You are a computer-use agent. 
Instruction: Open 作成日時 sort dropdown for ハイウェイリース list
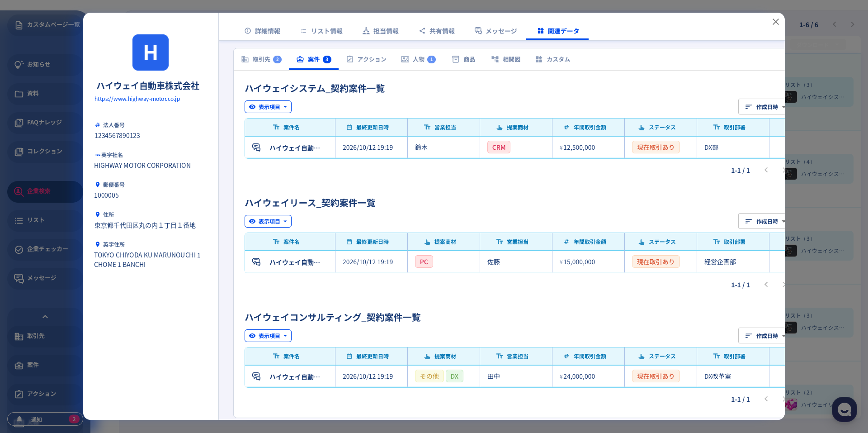[x=762, y=221]
